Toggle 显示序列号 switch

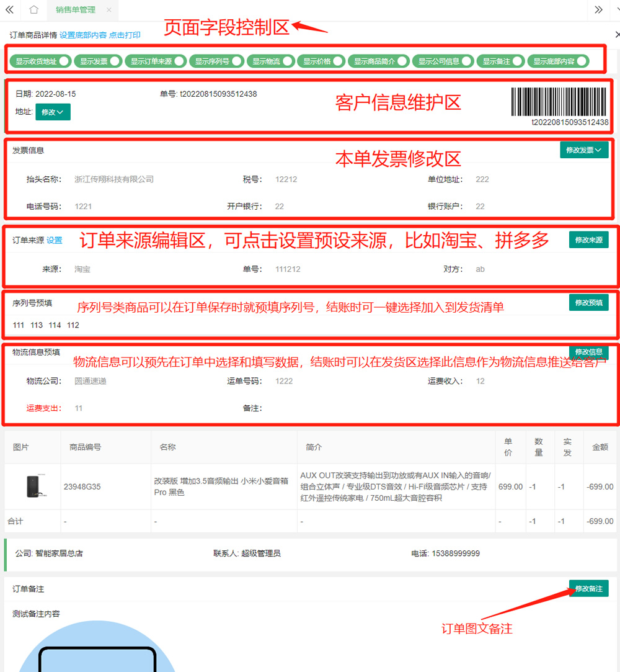tap(216, 61)
